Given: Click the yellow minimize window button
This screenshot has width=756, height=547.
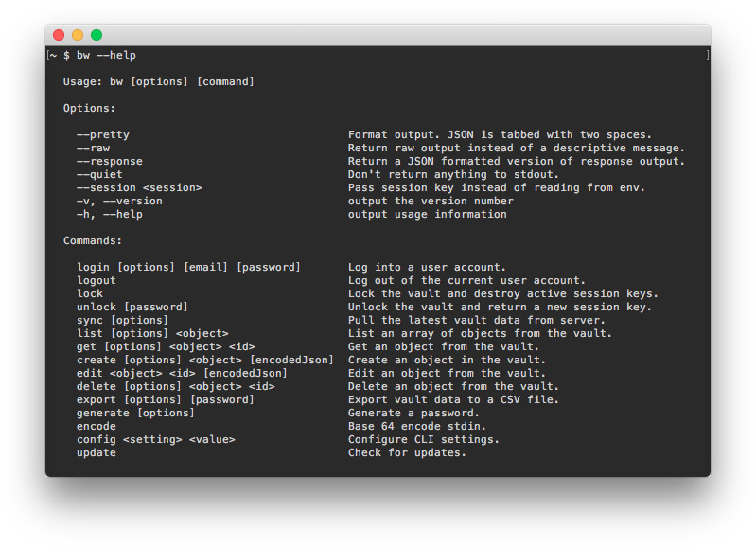Looking at the screenshot, I should pos(78,35).
